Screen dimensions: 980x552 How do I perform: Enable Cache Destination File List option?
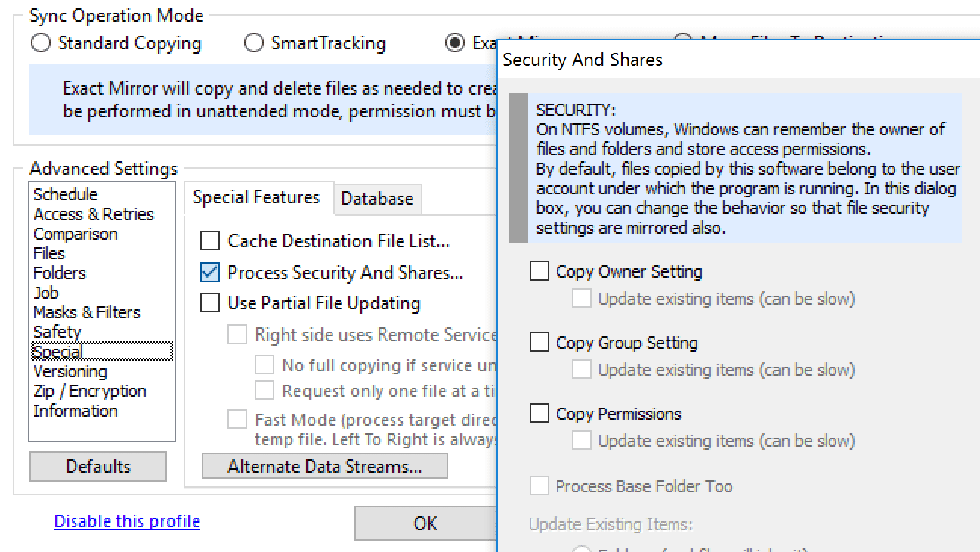point(209,240)
